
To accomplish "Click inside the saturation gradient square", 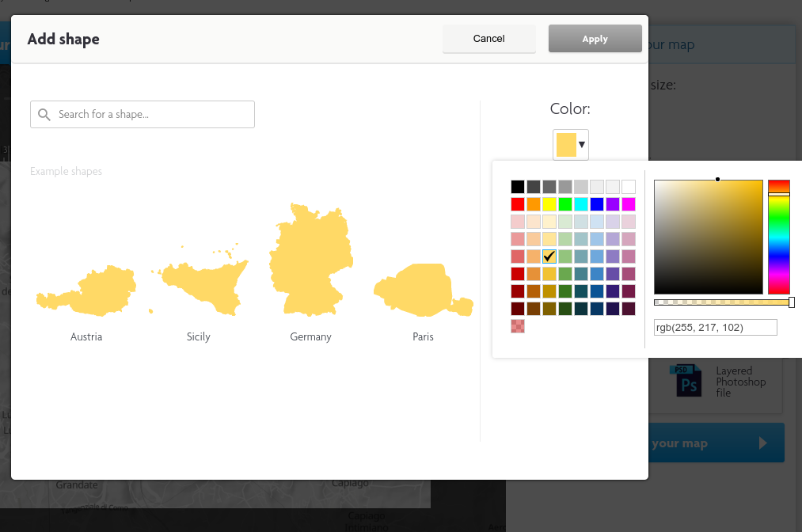I will pos(708,237).
